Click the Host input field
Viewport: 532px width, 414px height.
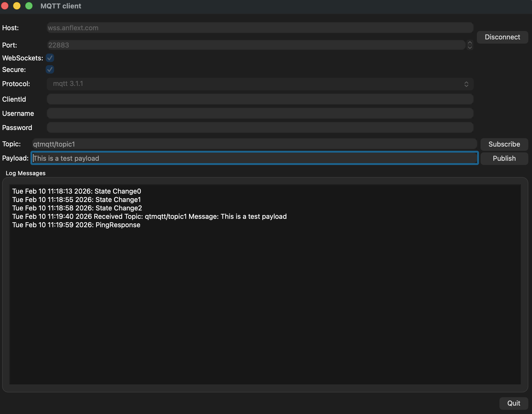point(260,28)
